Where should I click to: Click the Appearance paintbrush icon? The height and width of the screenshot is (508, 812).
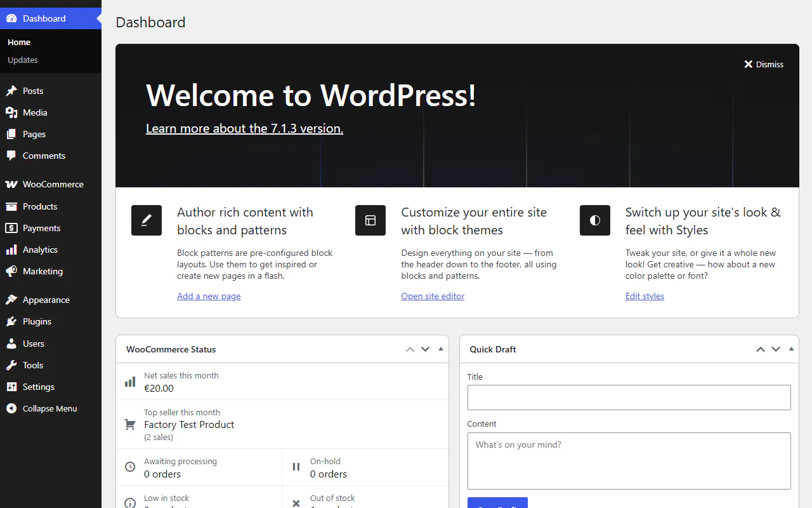[x=11, y=300]
